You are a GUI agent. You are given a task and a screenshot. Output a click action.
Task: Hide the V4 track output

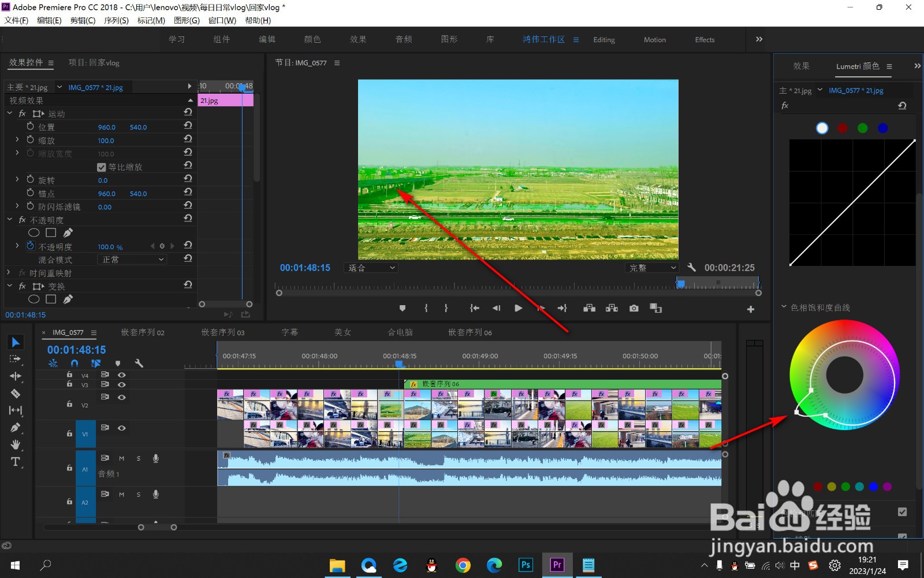[x=122, y=375]
